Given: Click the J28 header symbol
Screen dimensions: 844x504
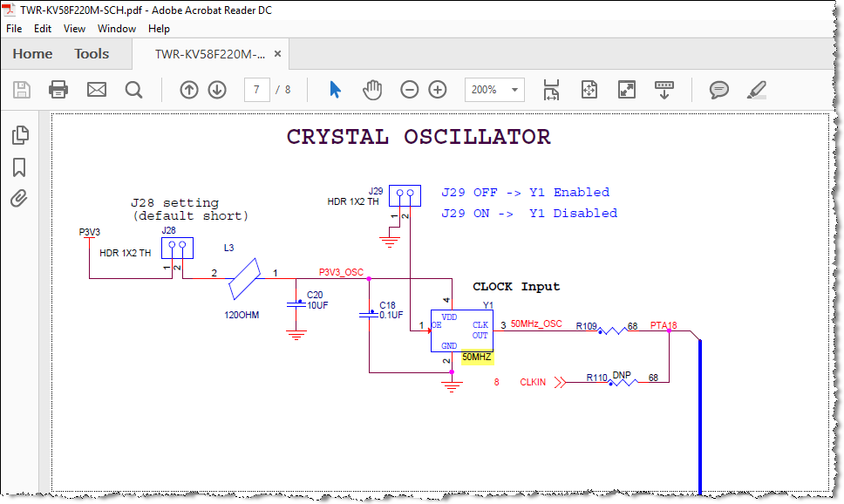Looking at the screenshot, I should [x=177, y=248].
